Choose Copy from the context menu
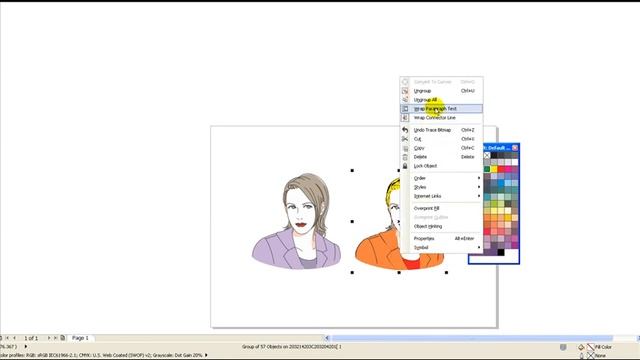The image size is (640, 360). tap(442, 148)
